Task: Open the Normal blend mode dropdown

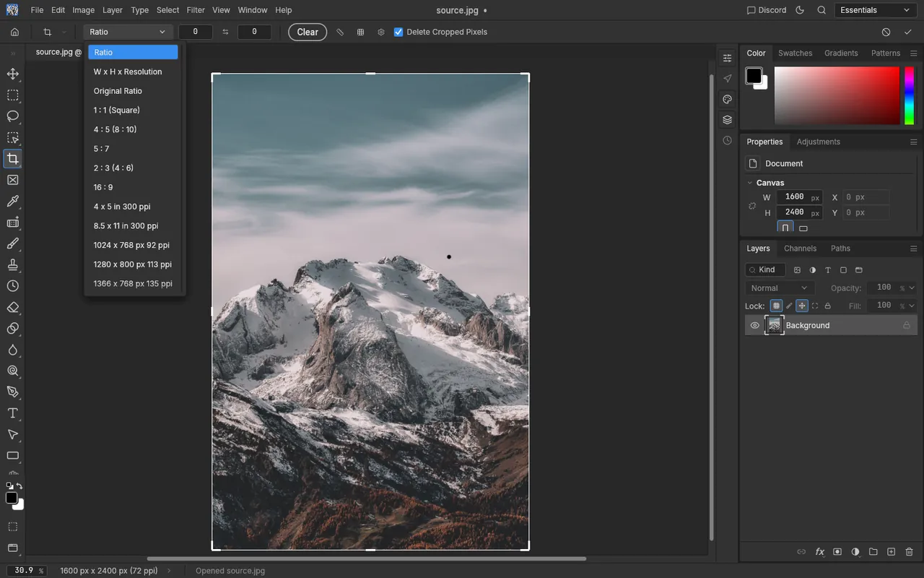Action: (x=780, y=288)
